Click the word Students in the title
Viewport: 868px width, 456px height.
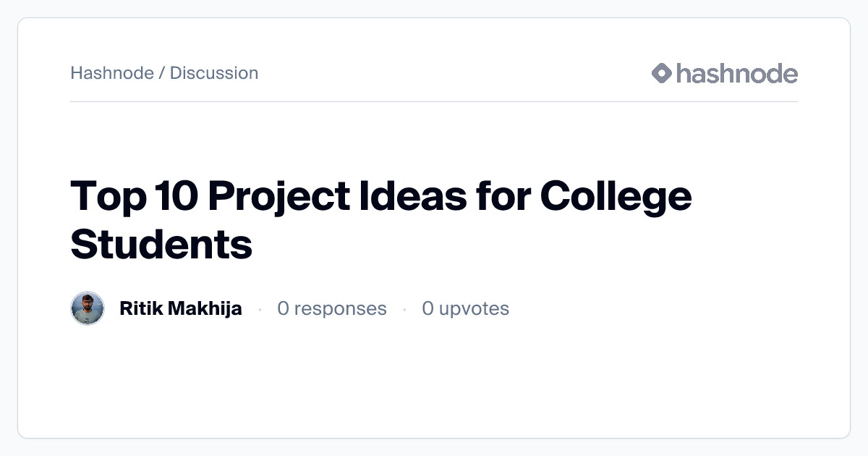pyautogui.click(x=161, y=244)
